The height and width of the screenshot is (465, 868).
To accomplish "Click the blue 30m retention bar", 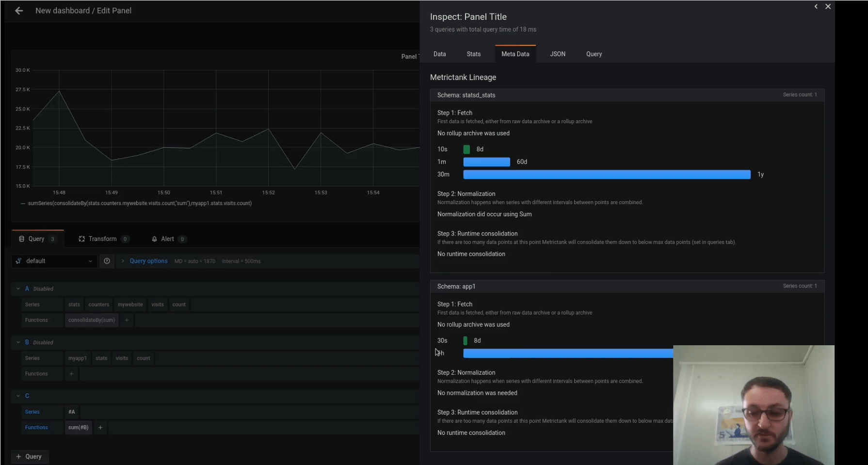I will tap(606, 175).
